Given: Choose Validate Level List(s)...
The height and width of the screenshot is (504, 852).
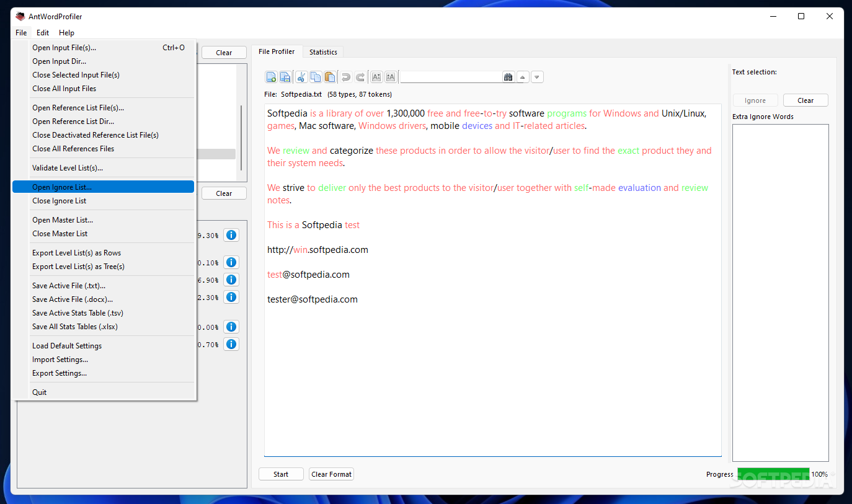Looking at the screenshot, I should point(103,168).
